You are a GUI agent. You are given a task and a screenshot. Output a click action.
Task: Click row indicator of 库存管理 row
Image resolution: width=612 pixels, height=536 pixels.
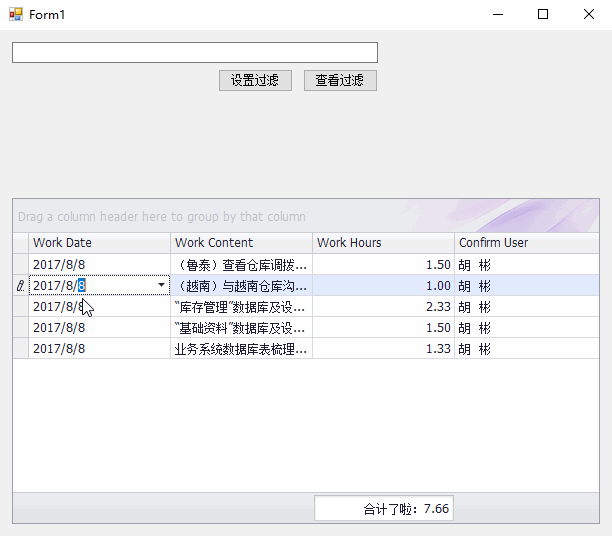(21, 306)
